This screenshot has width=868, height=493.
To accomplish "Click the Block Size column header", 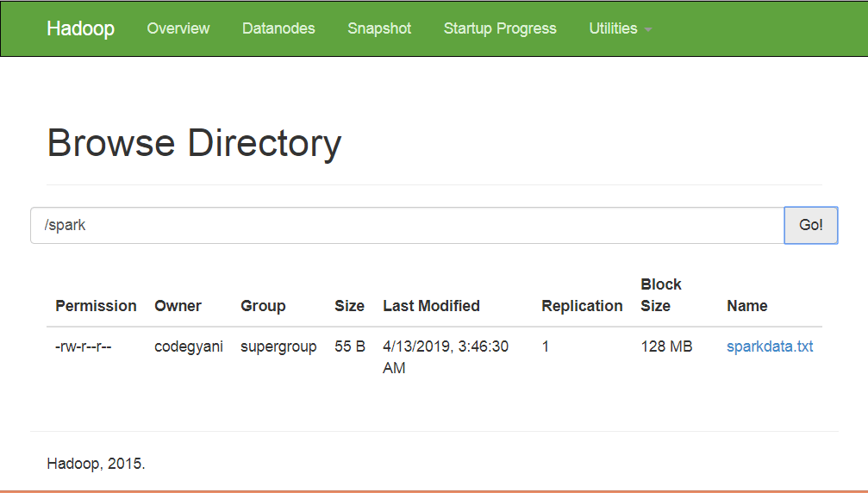I will point(661,295).
